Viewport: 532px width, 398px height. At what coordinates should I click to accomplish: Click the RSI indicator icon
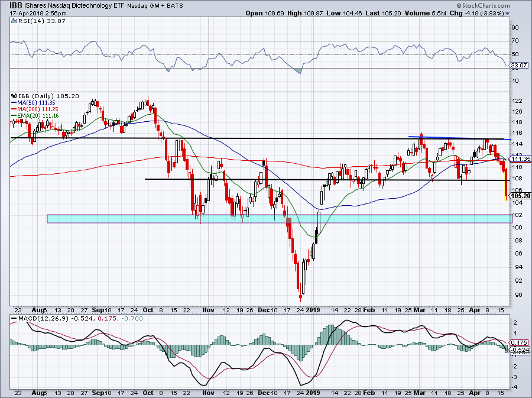tap(14, 21)
